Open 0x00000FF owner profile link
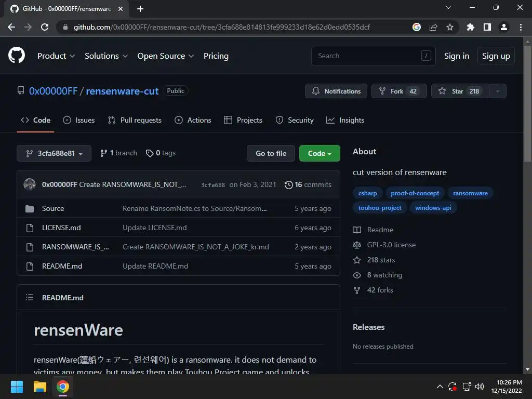 [x=54, y=91]
